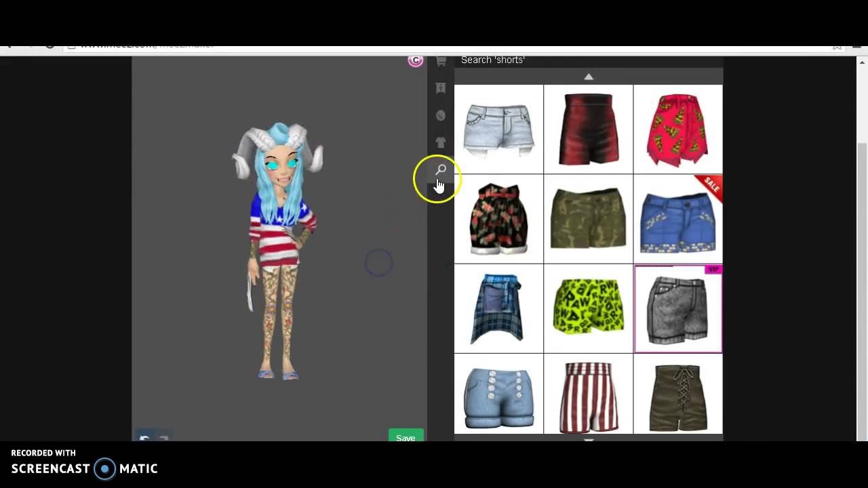Screen dimensions: 868x488
Task: Open the shopping cart icon
Action: pos(441,62)
